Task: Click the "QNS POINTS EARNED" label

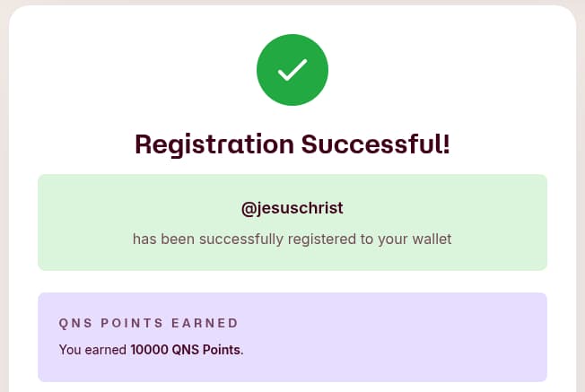Action: pyautogui.click(x=149, y=323)
